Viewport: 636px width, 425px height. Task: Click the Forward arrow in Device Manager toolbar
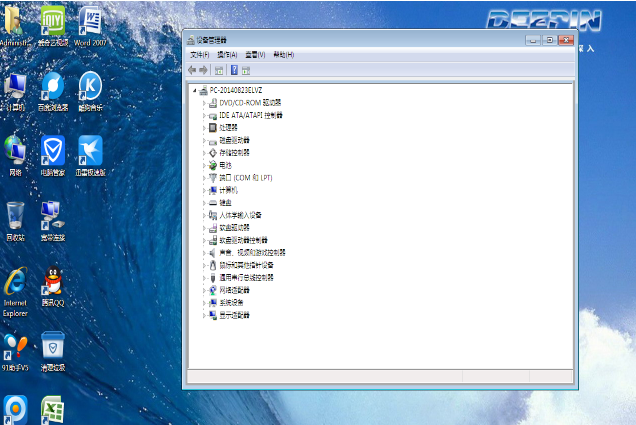[x=203, y=70]
